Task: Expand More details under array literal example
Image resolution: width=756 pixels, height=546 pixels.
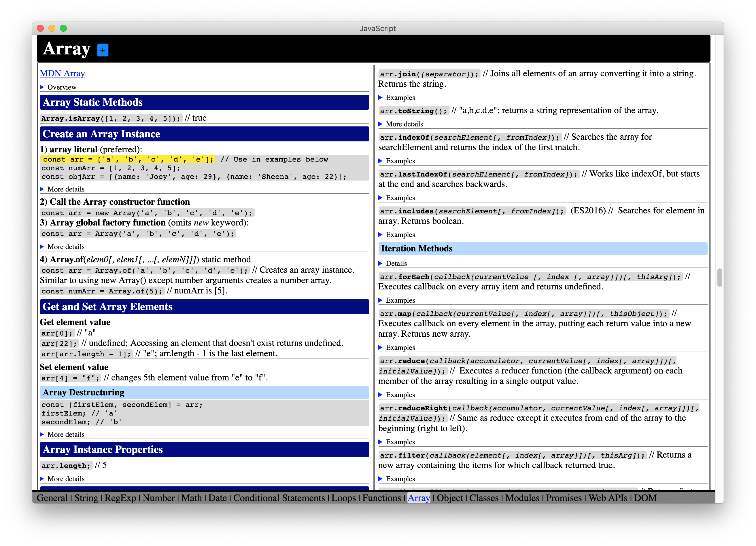Action: click(42, 189)
